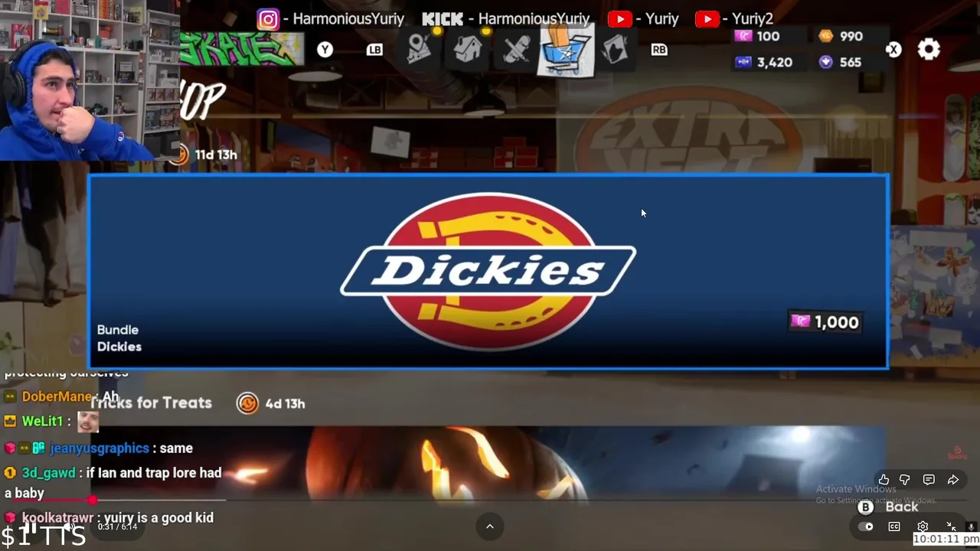Click the KICK HarmoniousYuriy label
The height and width of the screenshot is (551, 980).
506,19
